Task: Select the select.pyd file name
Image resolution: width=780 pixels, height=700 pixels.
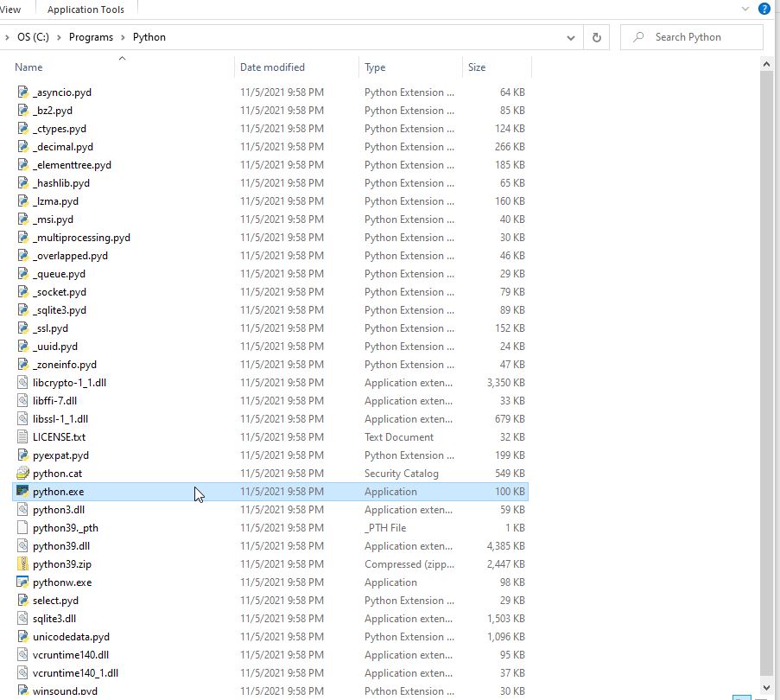Action: [x=55, y=601]
